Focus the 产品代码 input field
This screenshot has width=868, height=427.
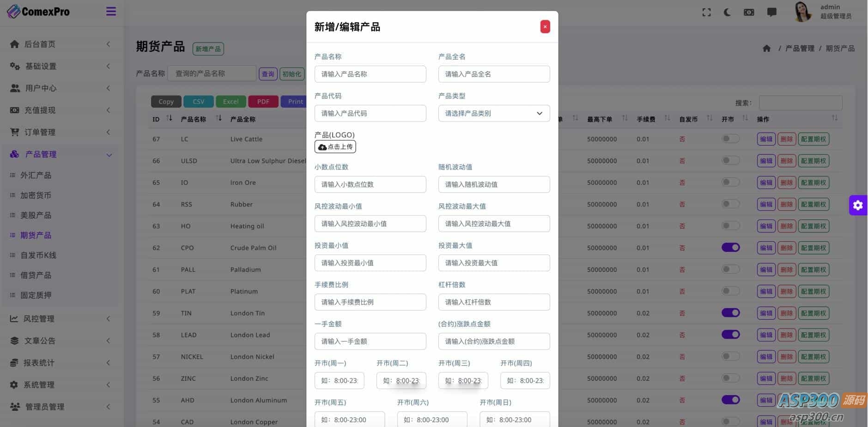[x=370, y=113]
